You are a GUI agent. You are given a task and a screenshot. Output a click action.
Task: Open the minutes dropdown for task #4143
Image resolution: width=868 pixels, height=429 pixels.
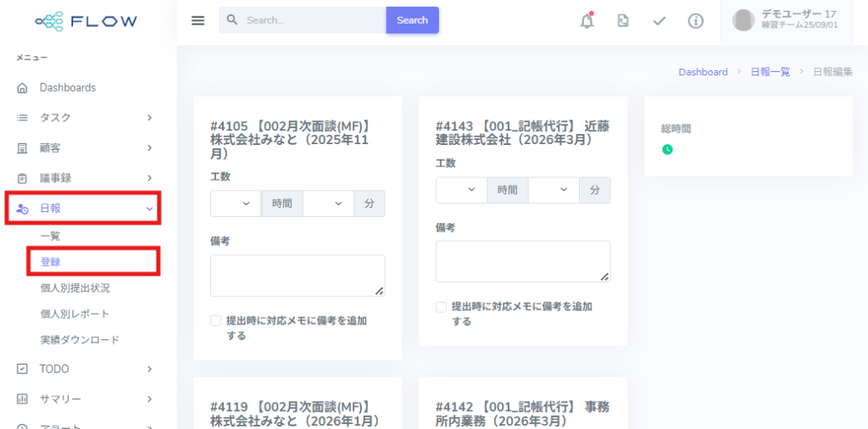[553, 190]
